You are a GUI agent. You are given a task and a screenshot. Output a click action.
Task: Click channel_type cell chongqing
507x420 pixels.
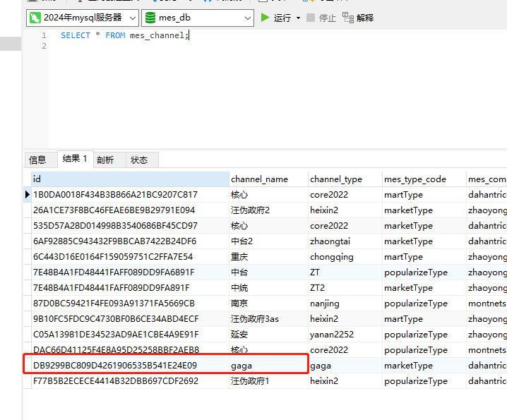(x=345, y=257)
